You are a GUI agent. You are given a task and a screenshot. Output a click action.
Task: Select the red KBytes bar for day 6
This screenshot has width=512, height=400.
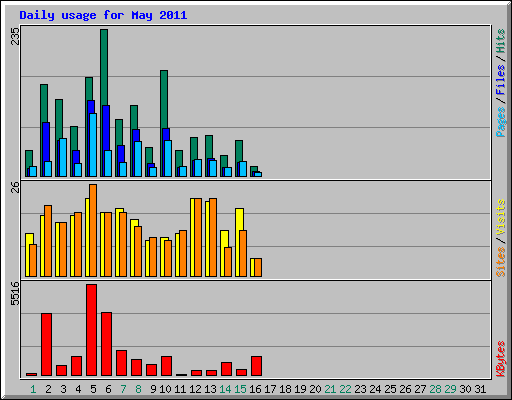(107, 344)
